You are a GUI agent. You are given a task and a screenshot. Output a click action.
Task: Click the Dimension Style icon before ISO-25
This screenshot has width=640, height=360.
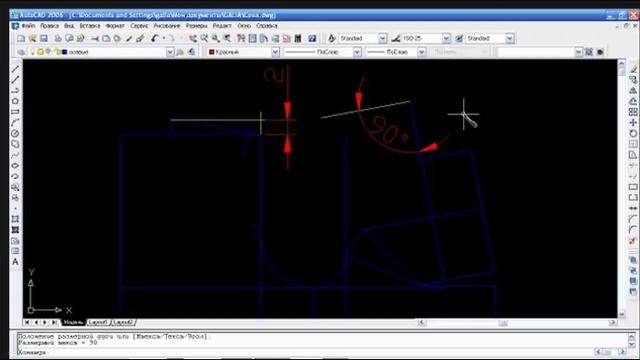(x=396, y=38)
